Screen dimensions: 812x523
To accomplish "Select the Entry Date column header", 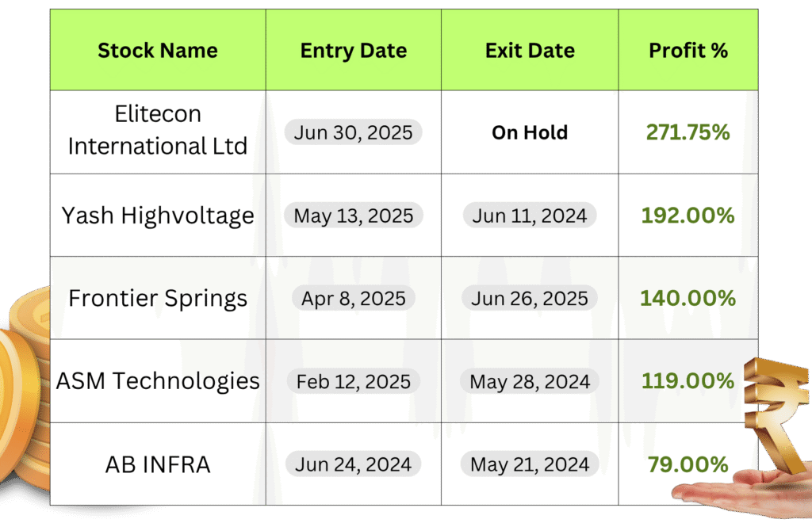I will coord(354,50).
